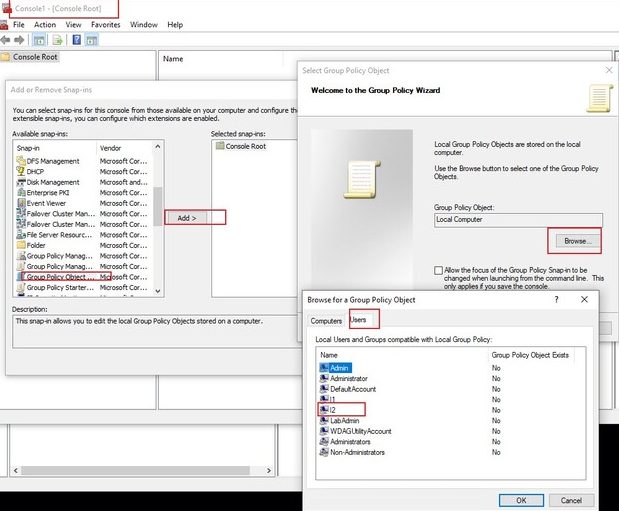Switch to the Users tab
The image size is (619, 511).
(x=358, y=321)
